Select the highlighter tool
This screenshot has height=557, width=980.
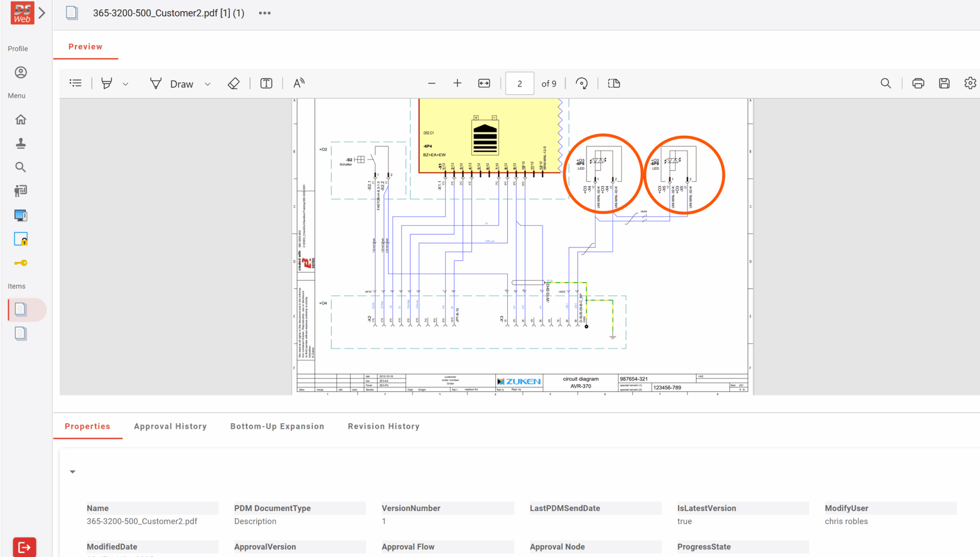coord(107,83)
